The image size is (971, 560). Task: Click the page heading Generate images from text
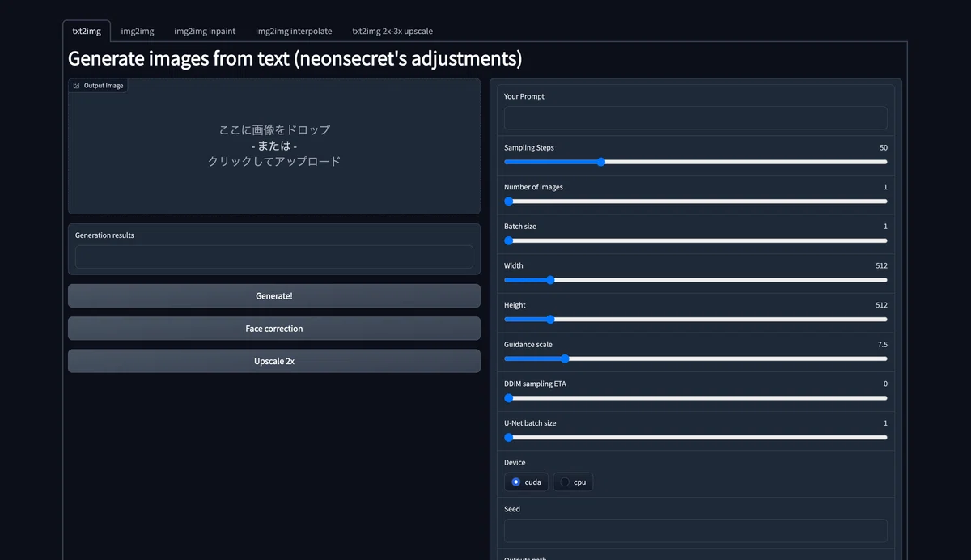[x=295, y=58]
